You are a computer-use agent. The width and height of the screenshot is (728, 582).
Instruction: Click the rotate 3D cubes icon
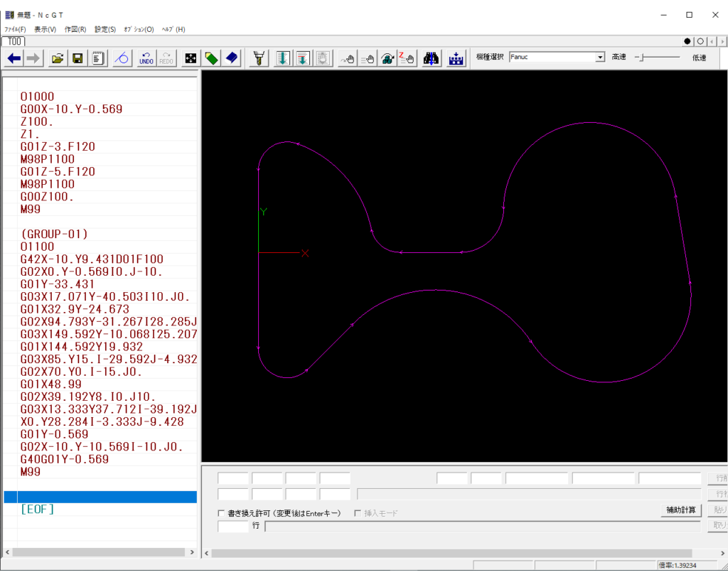387,58
